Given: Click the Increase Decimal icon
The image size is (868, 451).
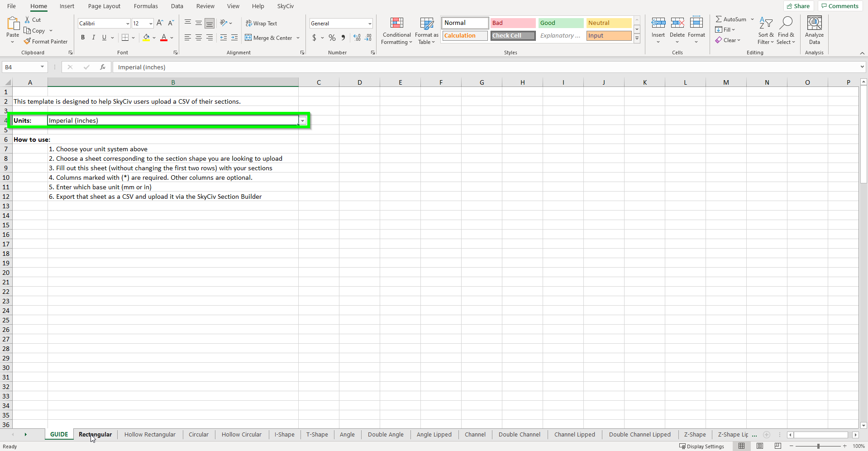Looking at the screenshot, I should pos(357,38).
